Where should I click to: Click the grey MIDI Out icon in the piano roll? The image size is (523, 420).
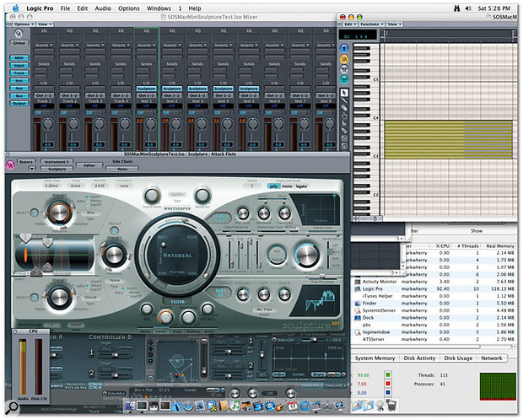[344, 69]
